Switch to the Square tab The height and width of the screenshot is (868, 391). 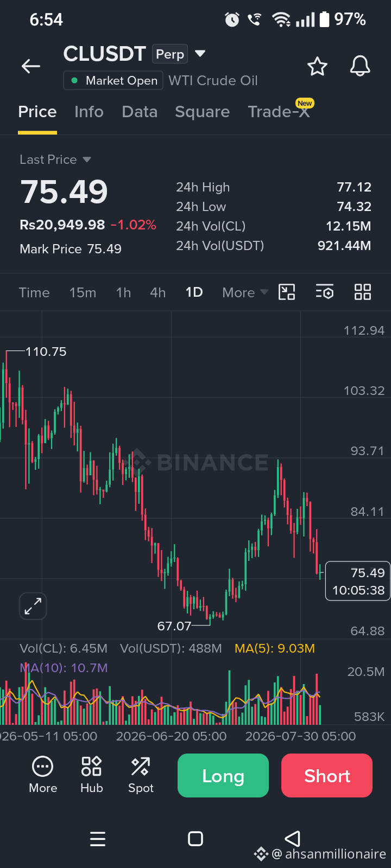202,112
